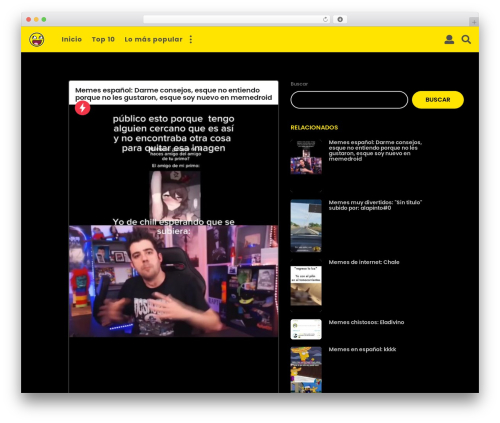The height and width of the screenshot is (423, 500).
Task: Open the user account icon
Action: point(449,39)
